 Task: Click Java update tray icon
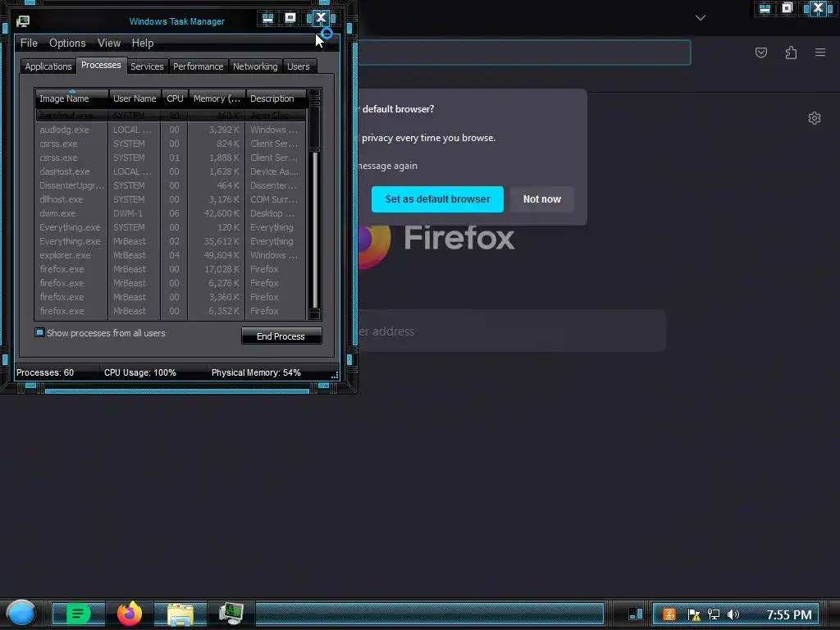coord(669,614)
